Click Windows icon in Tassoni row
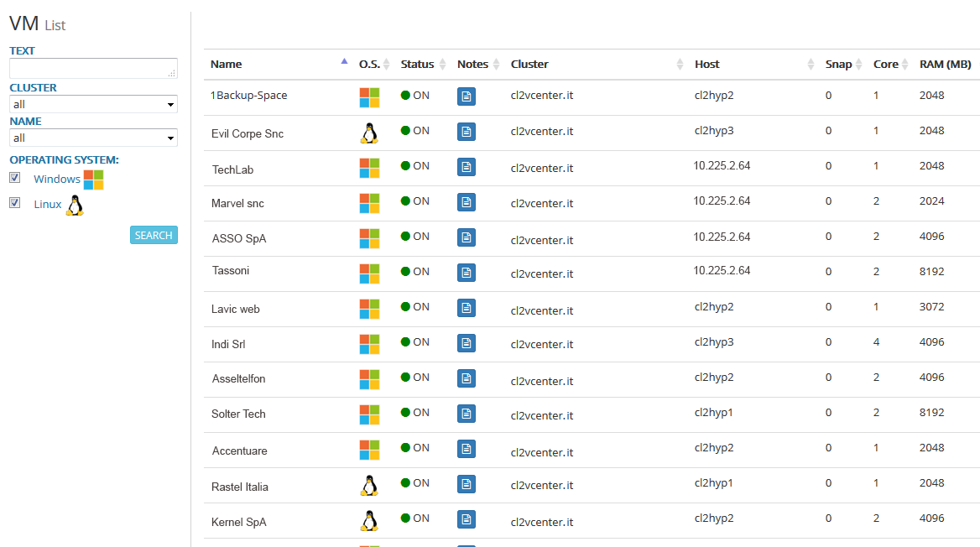Viewport: 980px width, 547px height. 369,273
